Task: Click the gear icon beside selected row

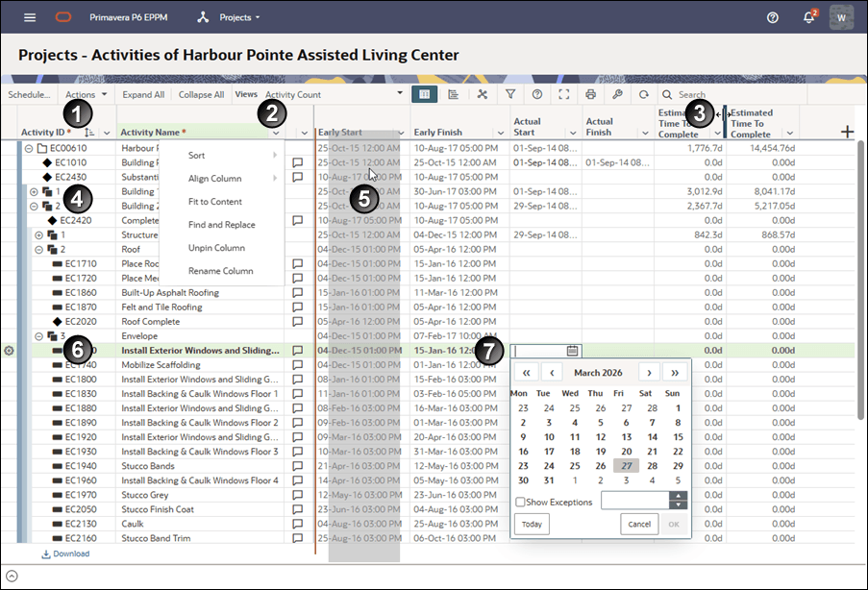Action: [x=9, y=351]
